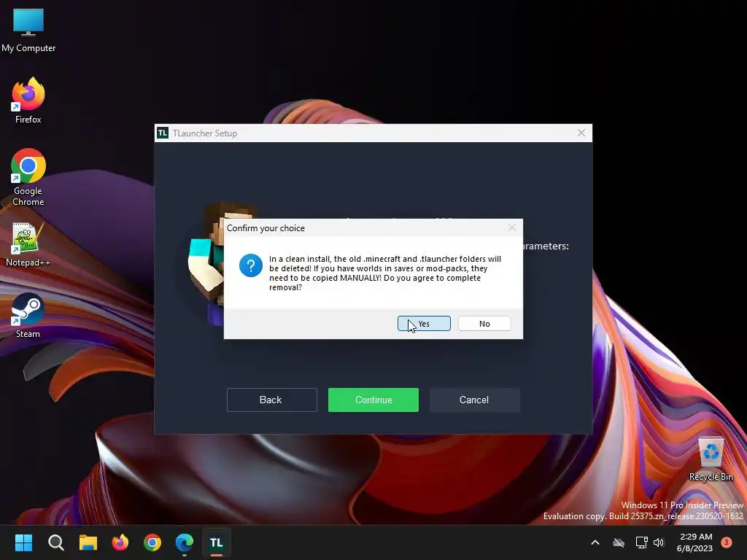This screenshot has width=747, height=560.
Task: Go Back in TLauncher Setup
Action: point(271,400)
